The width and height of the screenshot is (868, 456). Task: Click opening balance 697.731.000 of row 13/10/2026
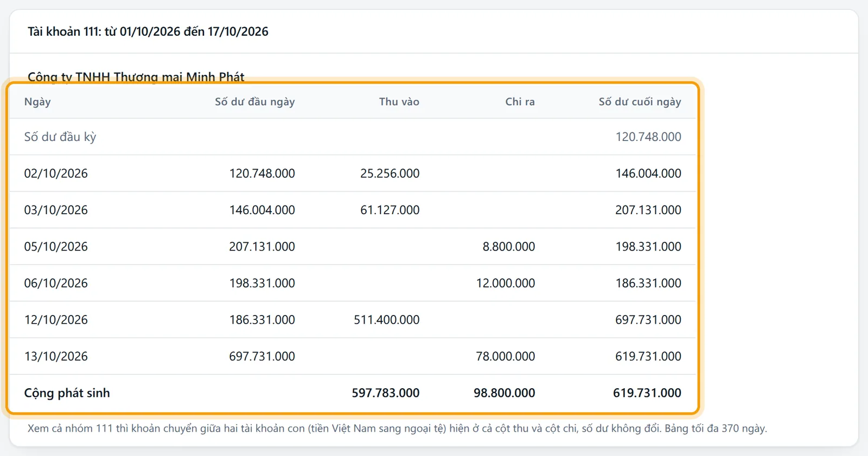coord(262,356)
